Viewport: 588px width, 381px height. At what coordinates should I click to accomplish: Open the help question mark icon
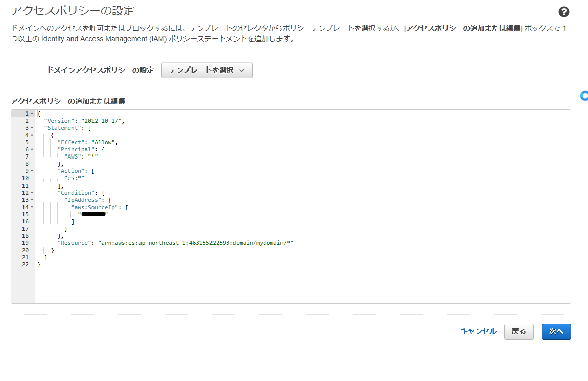tap(564, 11)
